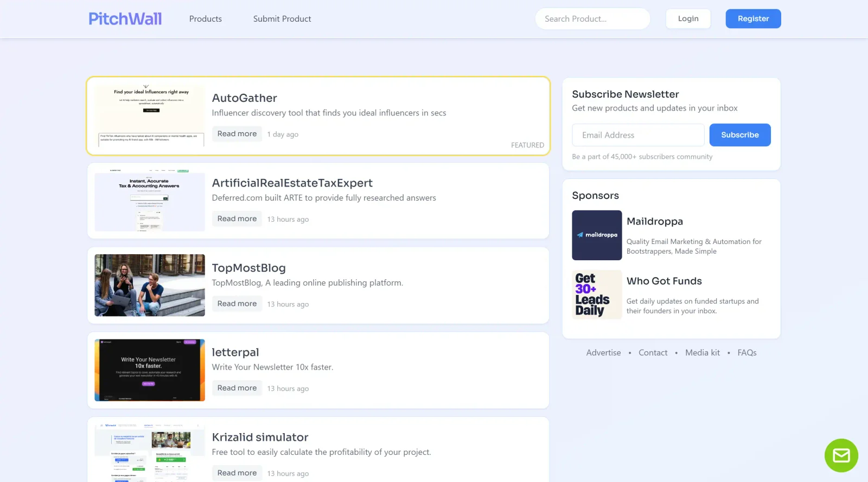Read more about ArtificialRealEstateTaxExpert
868x482 pixels.
point(237,218)
